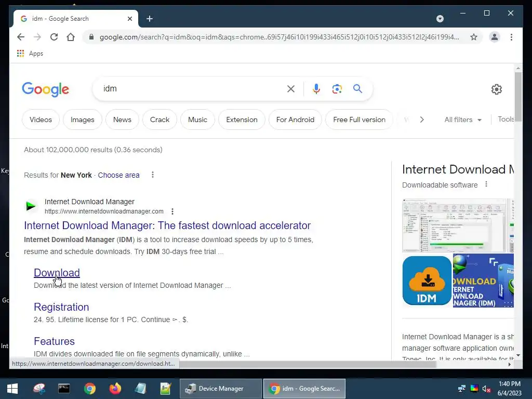Viewport: 532px width, 399px height.
Task: Start voice search with the microphone
Action: point(316,89)
